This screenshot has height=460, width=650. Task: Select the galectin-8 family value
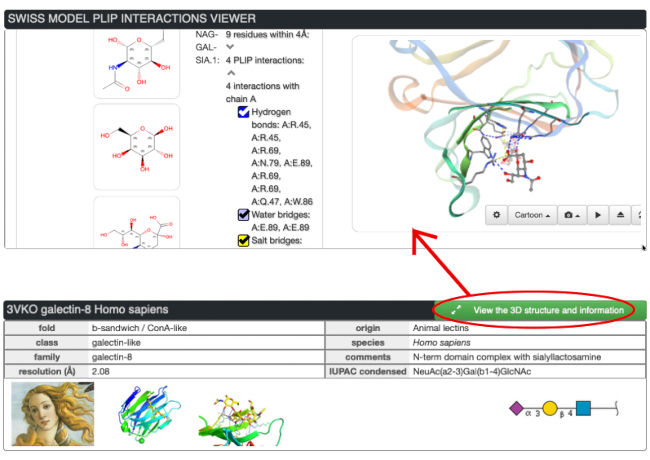tap(112, 357)
